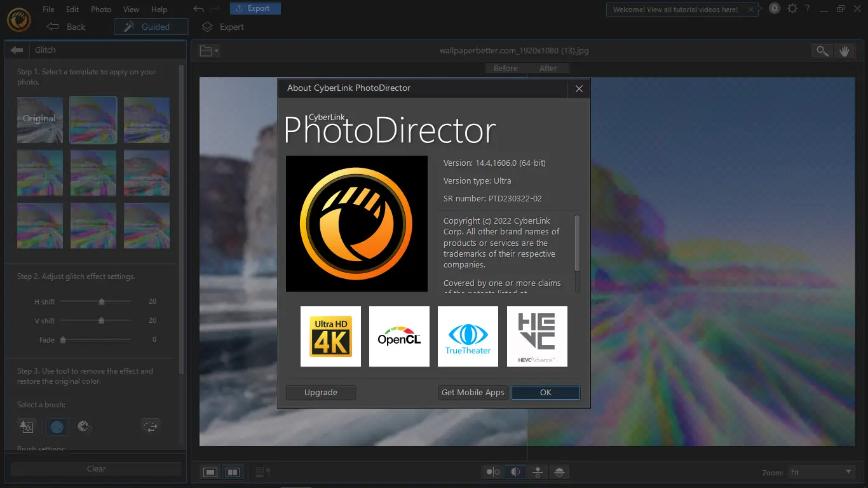
Task: Click the SR number PTD230322-02 text
Action: [492, 198]
